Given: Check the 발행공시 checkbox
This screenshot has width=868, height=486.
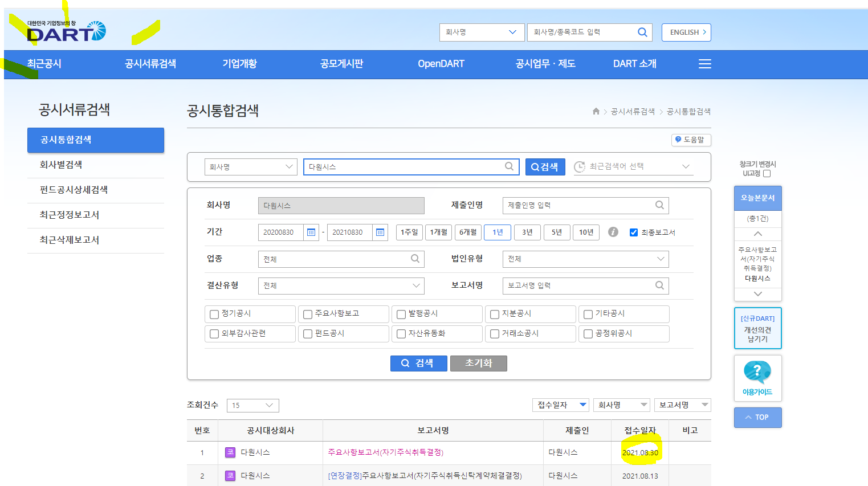Looking at the screenshot, I should click(x=401, y=315).
